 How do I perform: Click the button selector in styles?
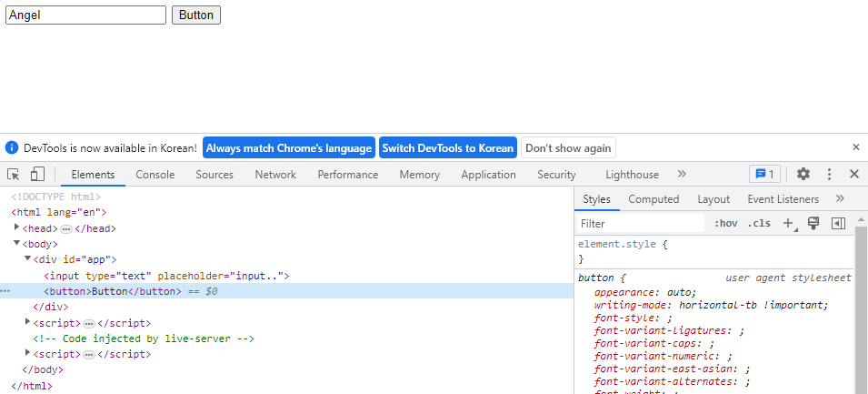596,278
